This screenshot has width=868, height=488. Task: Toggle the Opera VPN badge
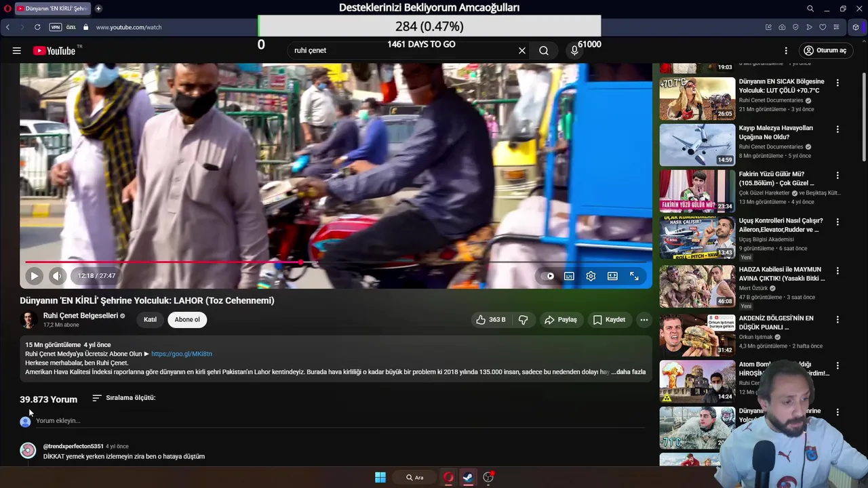56,27
